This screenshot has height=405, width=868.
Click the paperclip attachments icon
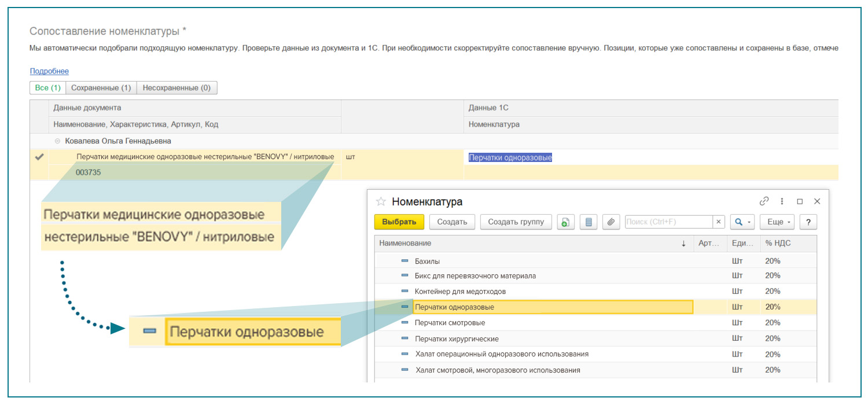pyautogui.click(x=611, y=222)
